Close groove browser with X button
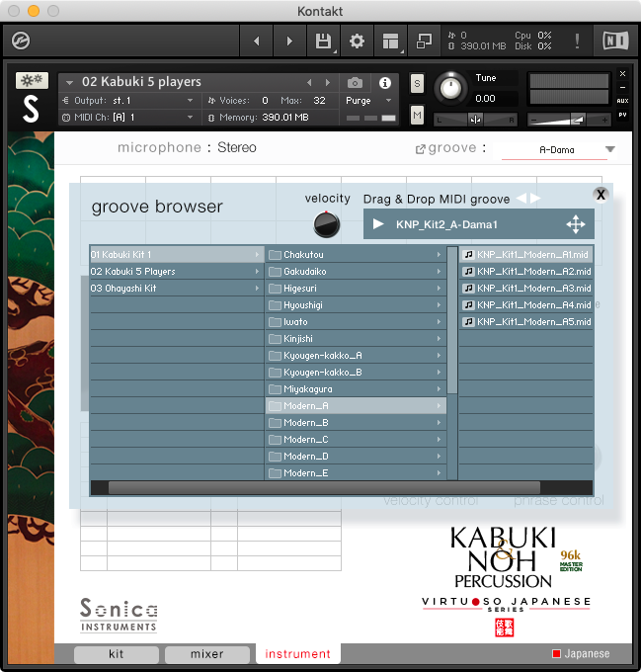 coord(601,195)
